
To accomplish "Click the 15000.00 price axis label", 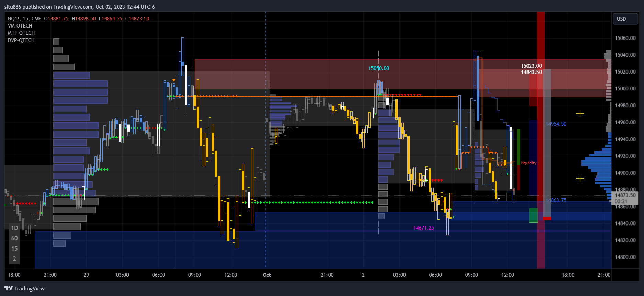I will pyautogui.click(x=625, y=89).
